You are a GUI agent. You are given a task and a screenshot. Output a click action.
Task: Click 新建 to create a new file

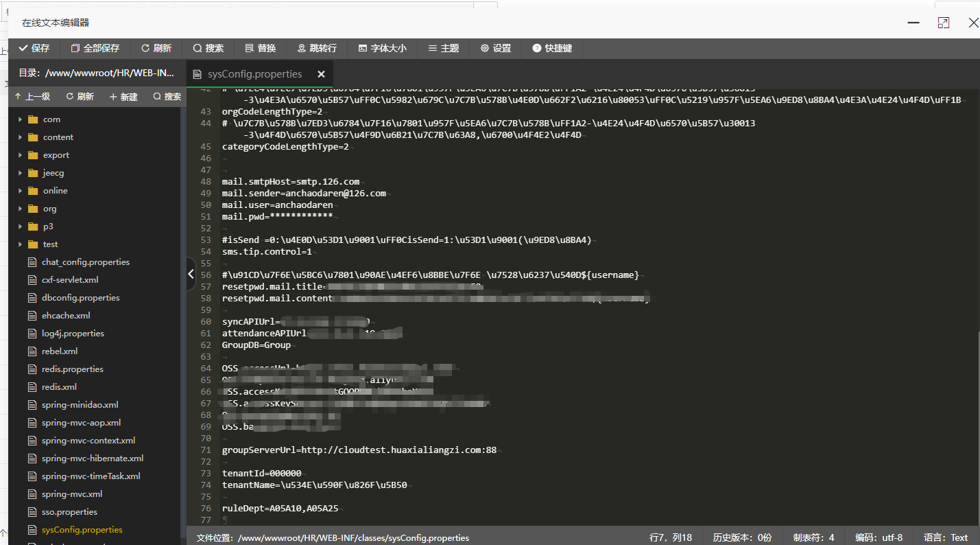coord(123,97)
